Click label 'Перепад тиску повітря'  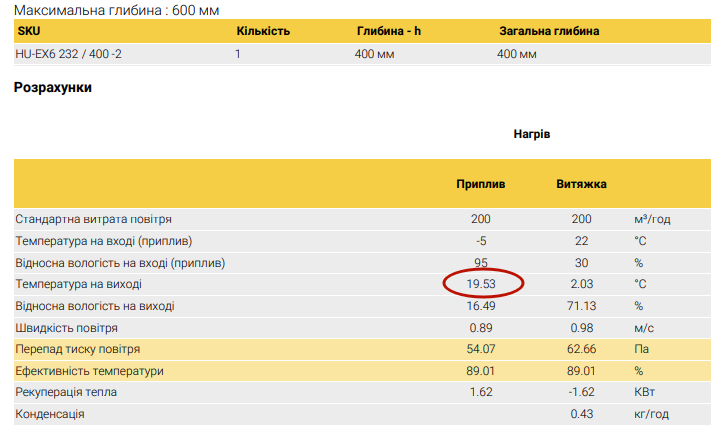[x=77, y=349]
